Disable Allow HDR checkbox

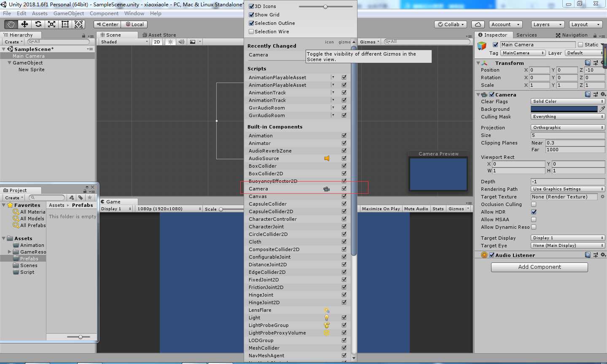(534, 212)
